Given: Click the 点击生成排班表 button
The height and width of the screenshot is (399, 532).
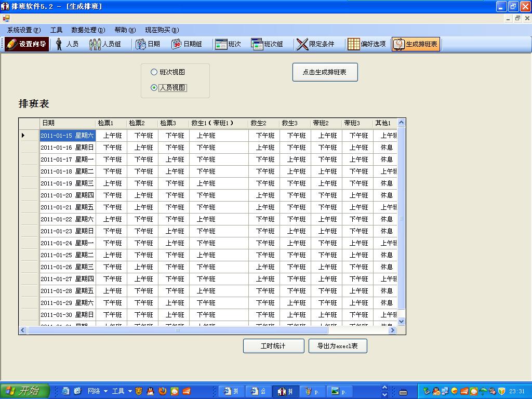Looking at the screenshot, I should (x=325, y=72).
